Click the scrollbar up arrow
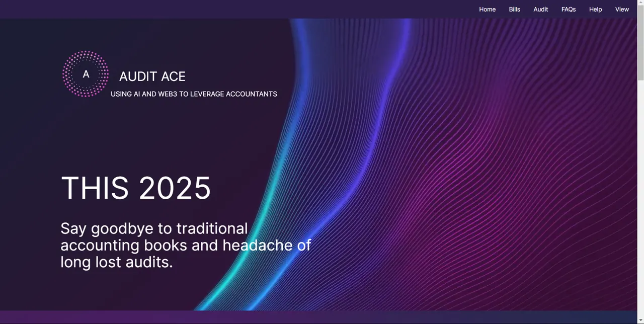644x324 pixels. 640,3
